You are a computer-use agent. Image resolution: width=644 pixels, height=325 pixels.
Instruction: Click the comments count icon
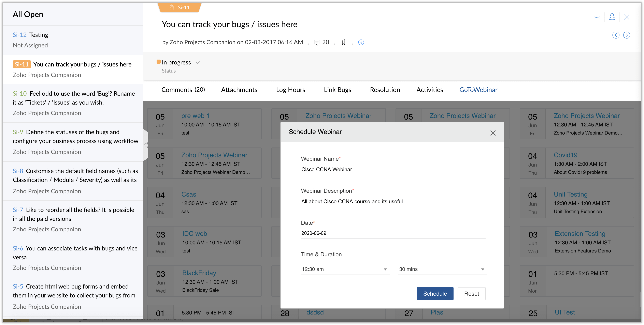317,43
